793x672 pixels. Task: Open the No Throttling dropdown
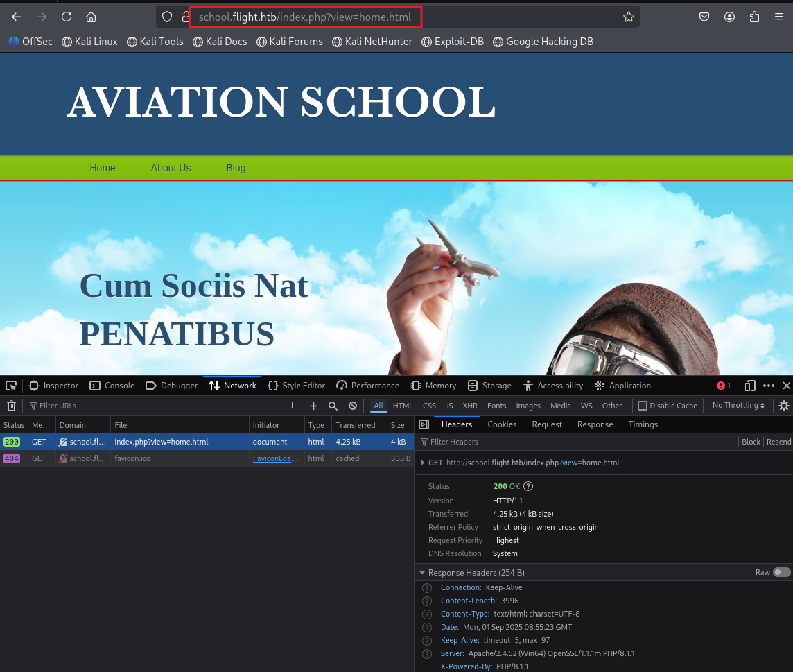click(x=738, y=406)
